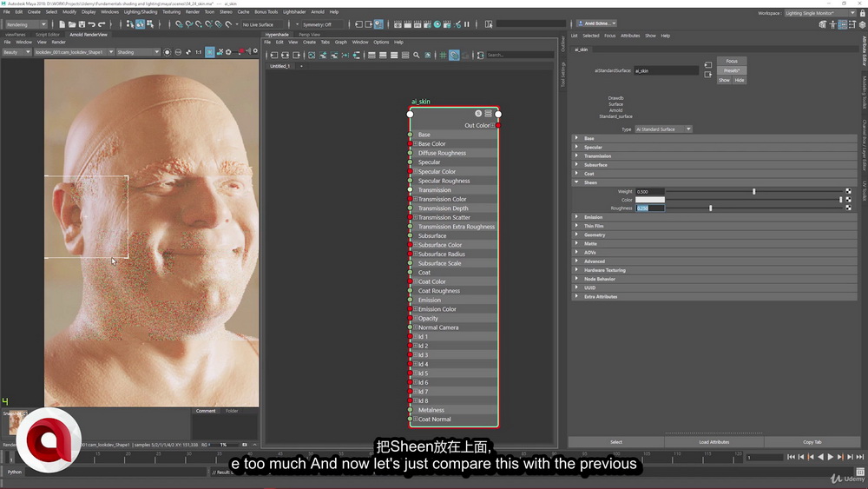Open the Graph menu in Hypershade

click(340, 42)
